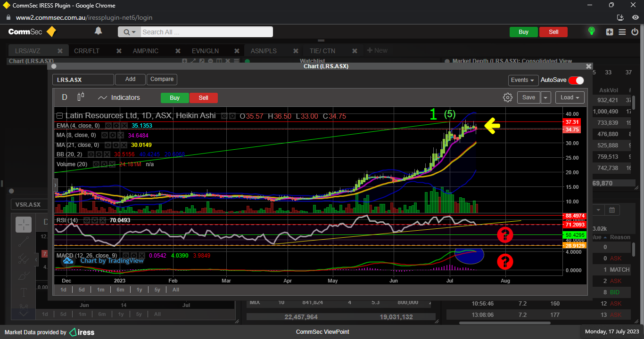The height and width of the screenshot is (339, 644).
Task: Open settings for Volume (20) indicator
Action: (x=103, y=164)
